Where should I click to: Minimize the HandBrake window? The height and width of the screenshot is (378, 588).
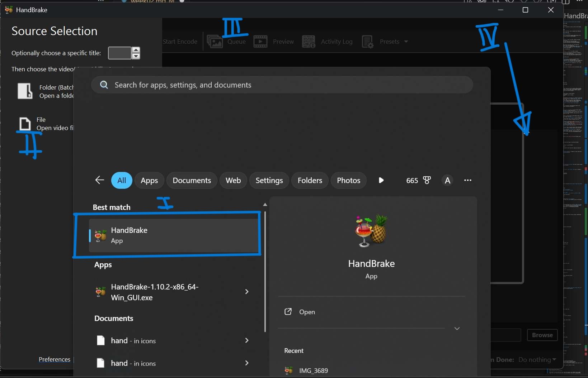[x=501, y=10]
